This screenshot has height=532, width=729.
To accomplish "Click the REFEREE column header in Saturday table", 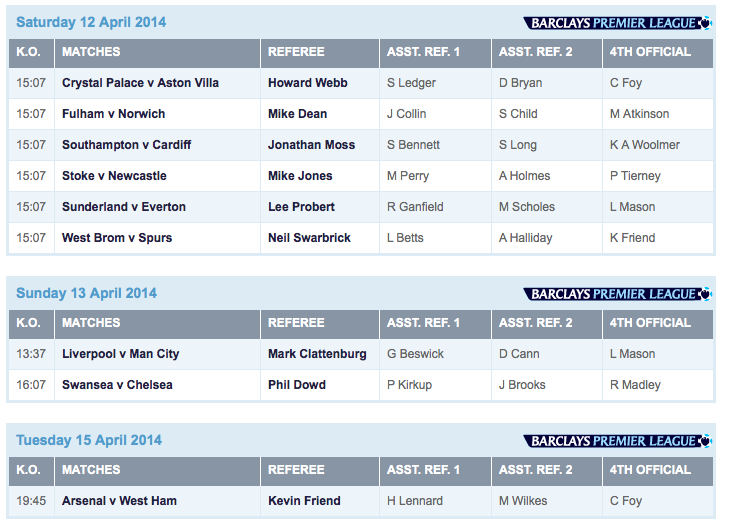I will pos(296,52).
